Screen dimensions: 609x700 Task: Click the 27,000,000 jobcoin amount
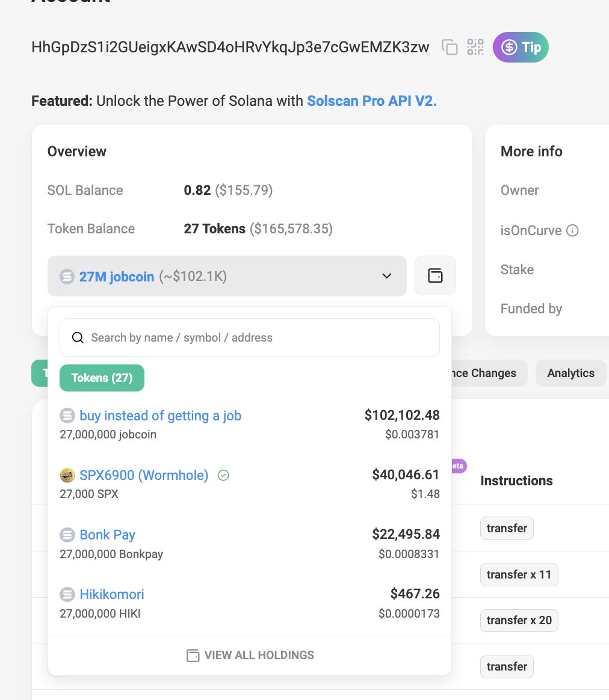[108, 434]
